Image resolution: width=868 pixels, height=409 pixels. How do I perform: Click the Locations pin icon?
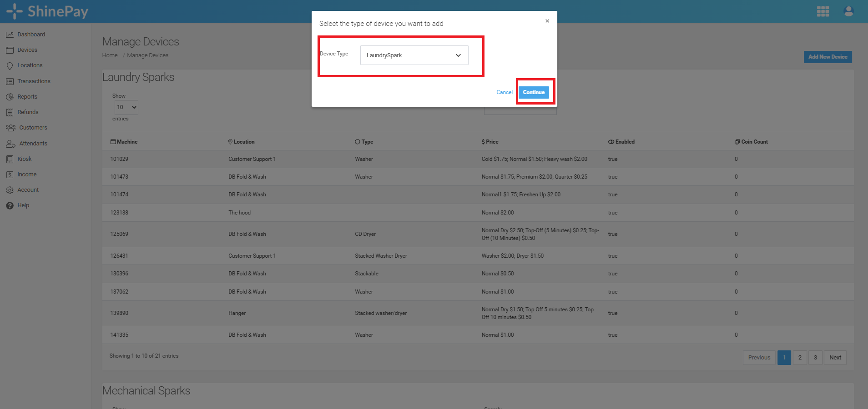point(10,66)
